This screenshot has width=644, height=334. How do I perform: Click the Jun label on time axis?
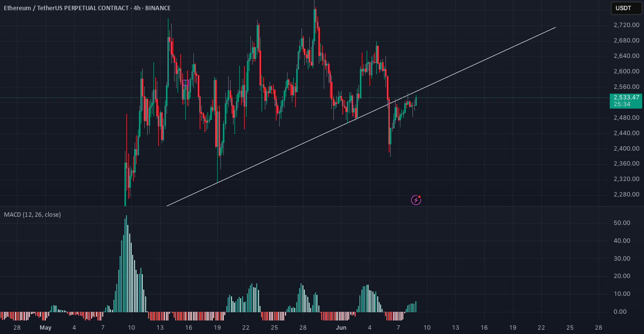[341, 328]
